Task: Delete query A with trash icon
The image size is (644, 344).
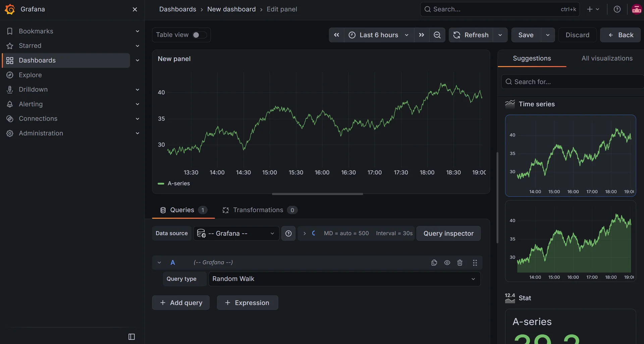Action: (x=460, y=263)
